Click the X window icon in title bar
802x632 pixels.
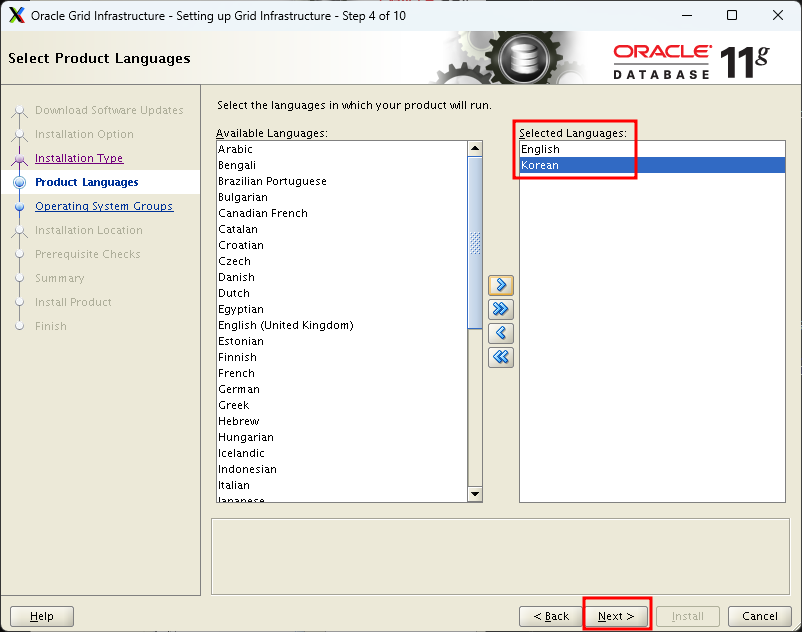[16, 15]
